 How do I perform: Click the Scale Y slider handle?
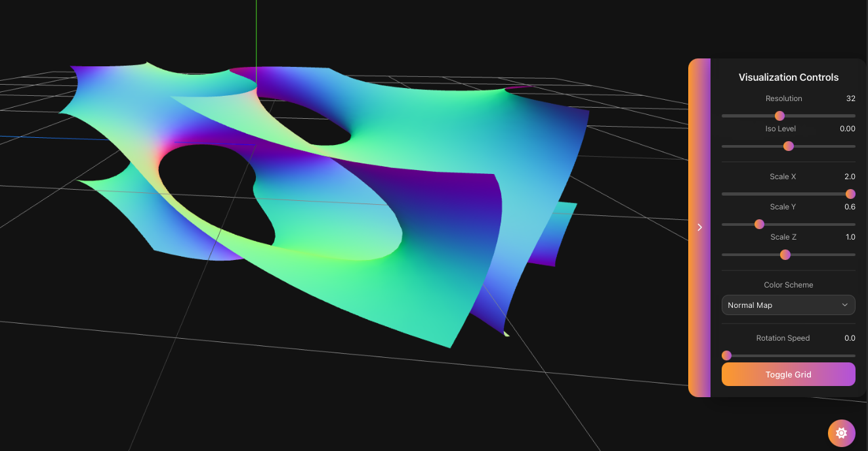(x=759, y=224)
